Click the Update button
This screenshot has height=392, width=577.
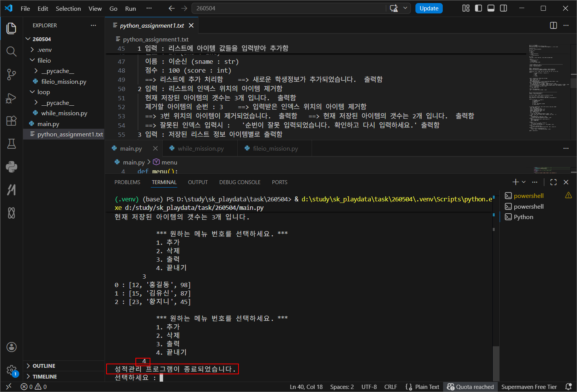[x=429, y=8]
